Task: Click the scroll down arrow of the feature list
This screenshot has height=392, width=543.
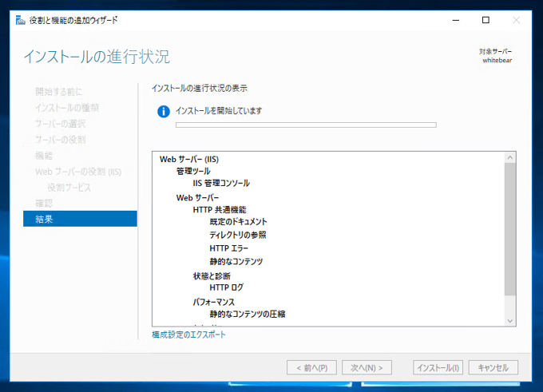Action: 510,321
